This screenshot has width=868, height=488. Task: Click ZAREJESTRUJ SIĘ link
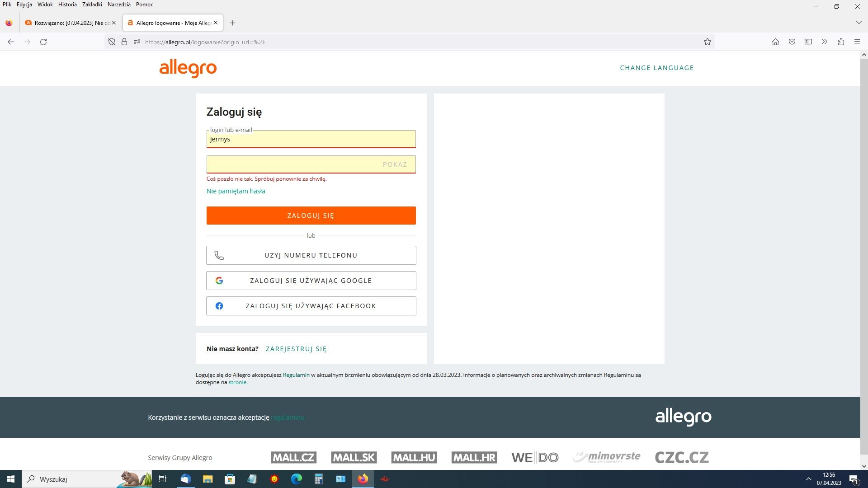coord(296,349)
